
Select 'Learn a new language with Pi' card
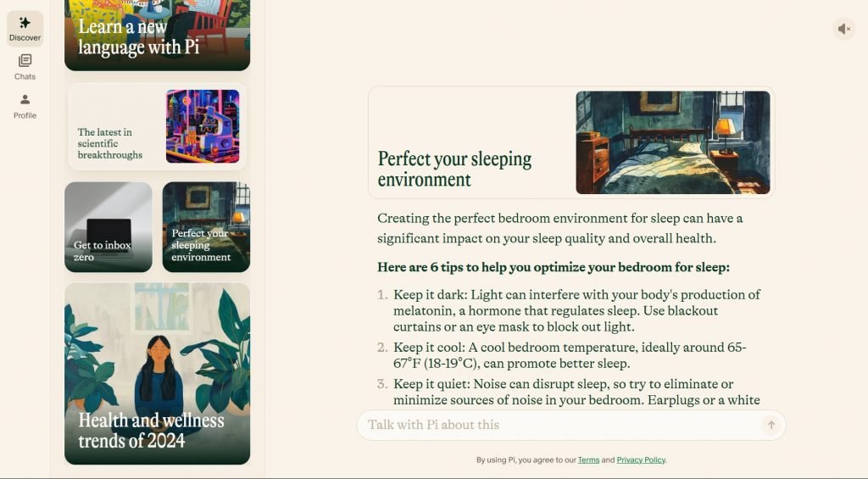pos(157,34)
